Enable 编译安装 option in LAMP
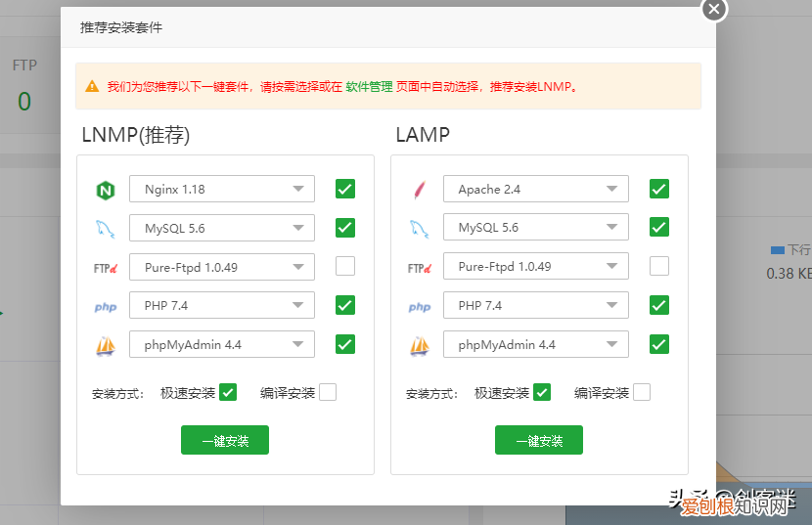Image resolution: width=812 pixels, height=525 pixels. (x=641, y=392)
